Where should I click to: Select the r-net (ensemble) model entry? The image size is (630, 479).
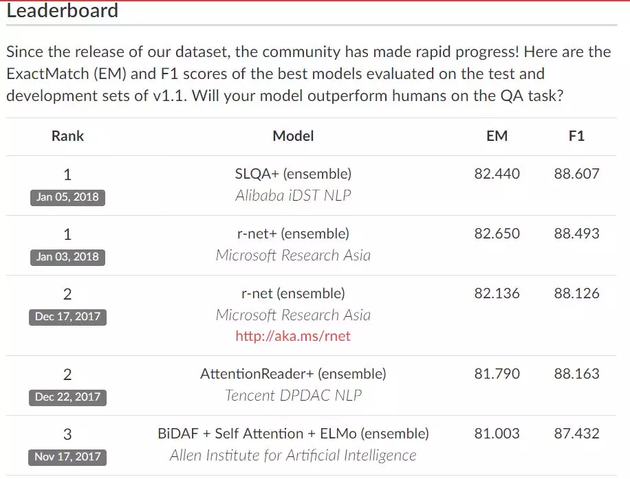293,294
